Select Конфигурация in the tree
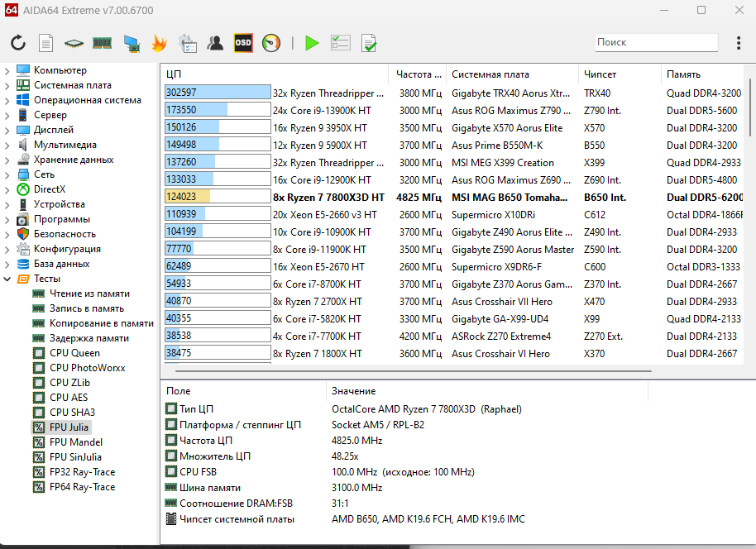This screenshot has height=549, width=756. [67, 249]
